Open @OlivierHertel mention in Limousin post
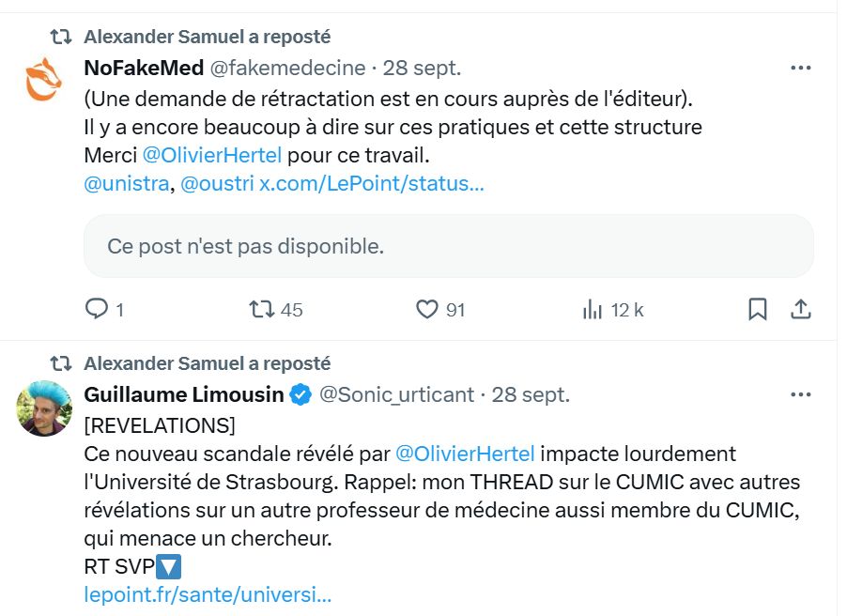 [x=465, y=454]
